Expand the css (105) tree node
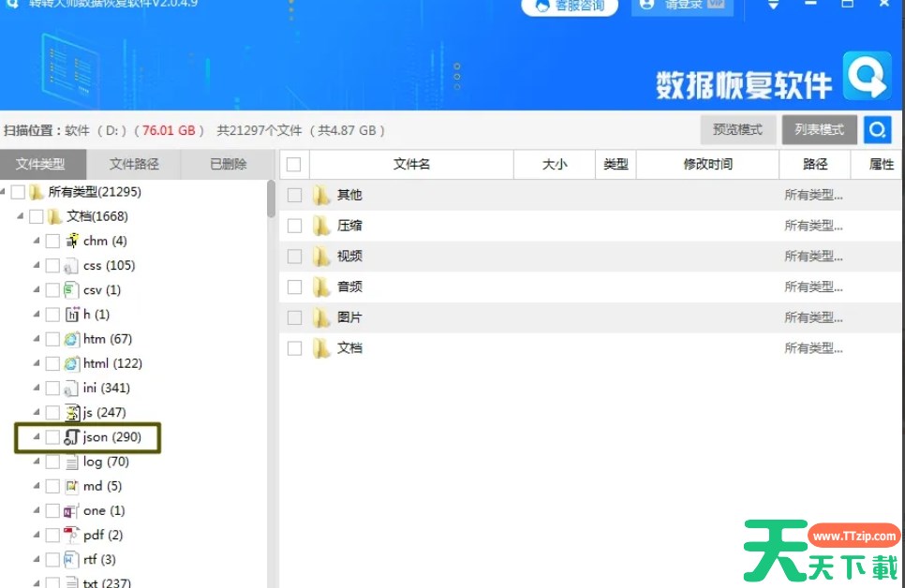Image resolution: width=905 pixels, height=588 pixels. tap(37, 265)
